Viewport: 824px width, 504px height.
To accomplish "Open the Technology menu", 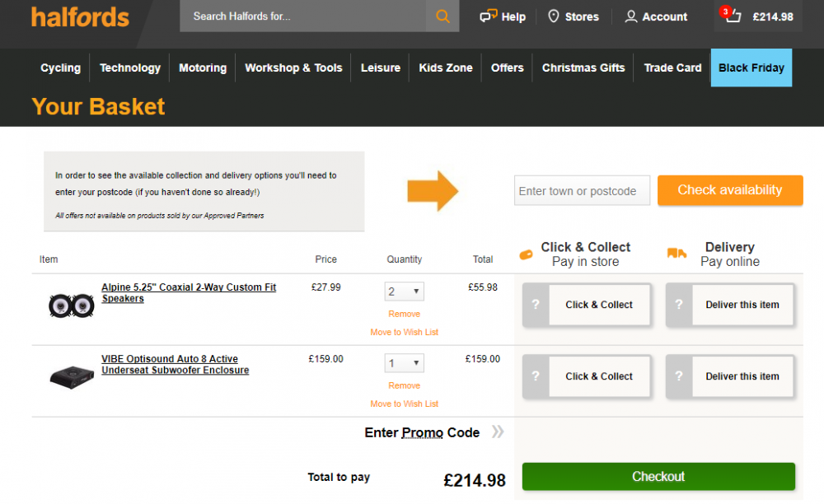I will [x=130, y=68].
